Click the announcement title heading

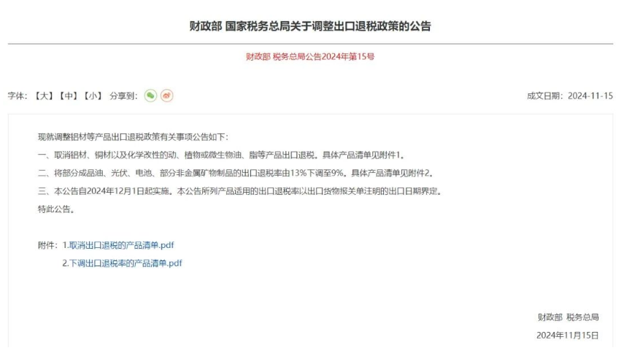[310, 26]
